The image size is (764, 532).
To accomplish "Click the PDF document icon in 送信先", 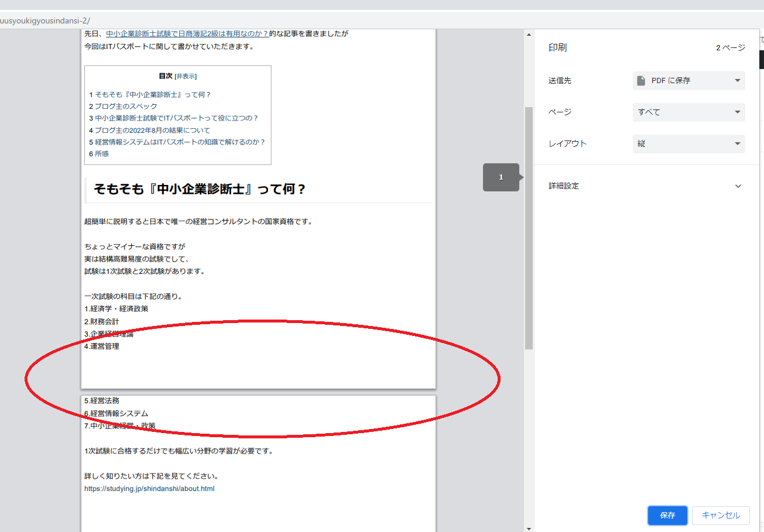I will 641,81.
